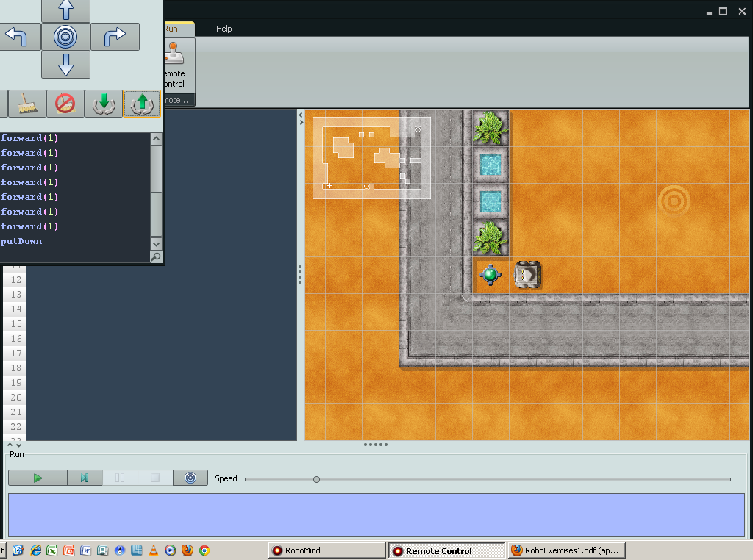The width and height of the screenshot is (753, 560).
Task: Click line number 17 in the editor gutter
Action: tap(16, 353)
